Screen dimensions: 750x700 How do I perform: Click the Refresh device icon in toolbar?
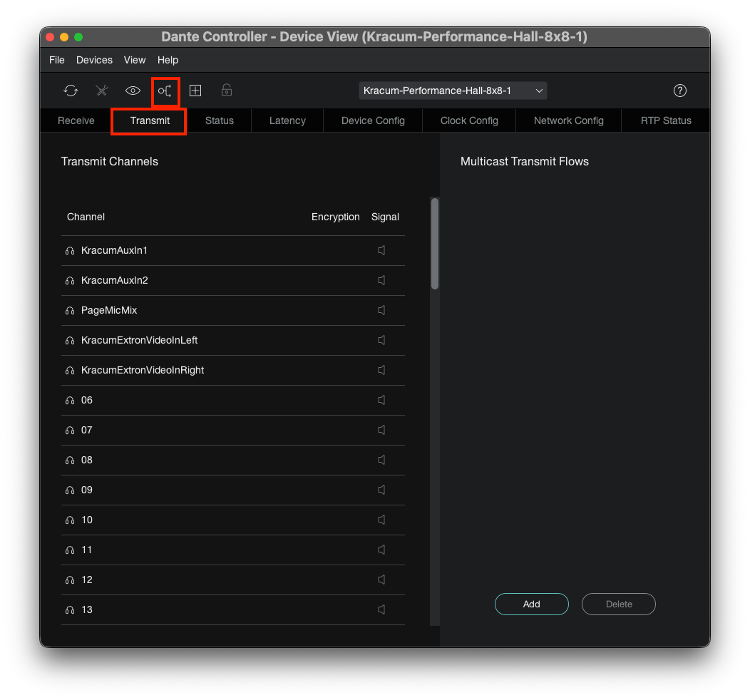tap(71, 91)
